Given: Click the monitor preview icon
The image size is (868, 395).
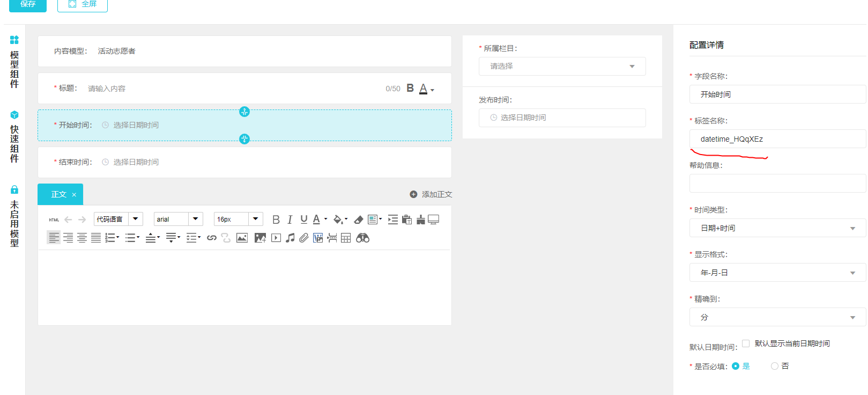Looking at the screenshot, I should (x=433, y=220).
